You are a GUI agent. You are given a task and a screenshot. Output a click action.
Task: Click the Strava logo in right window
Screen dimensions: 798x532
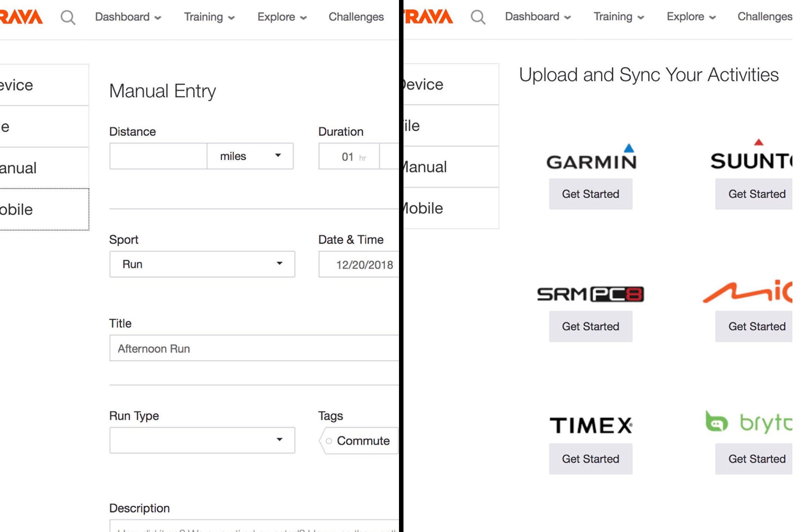click(x=429, y=16)
